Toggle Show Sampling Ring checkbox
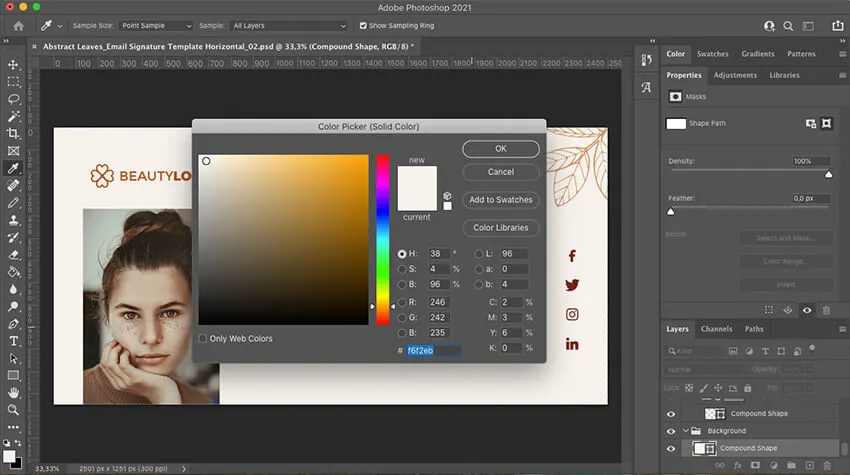This screenshot has height=475, width=850. tap(363, 25)
